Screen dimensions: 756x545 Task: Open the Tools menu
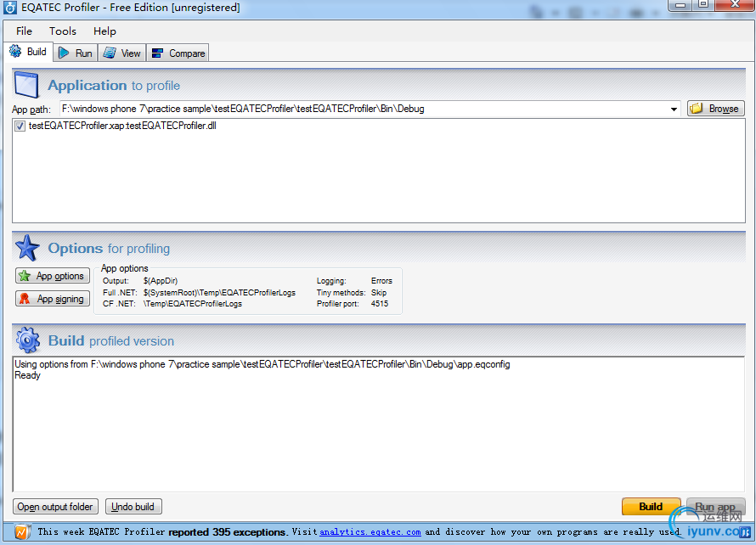[63, 31]
